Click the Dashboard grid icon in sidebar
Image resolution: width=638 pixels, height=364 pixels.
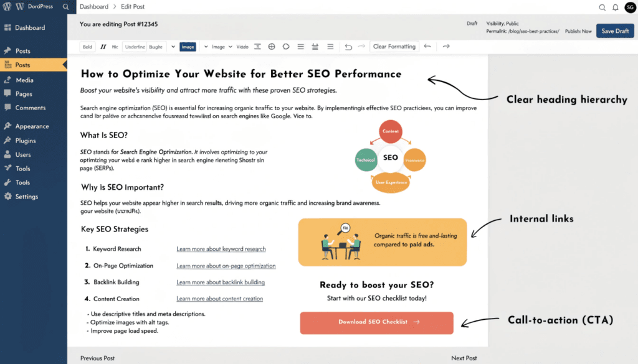[7, 27]
